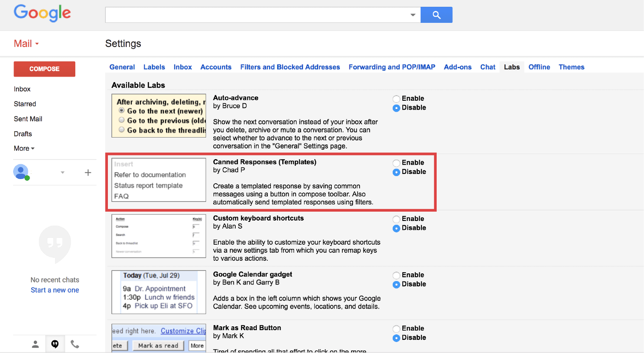The image size is (644, 353).
Task: Open the search options dropdown arrow
Action: [413, 15]
